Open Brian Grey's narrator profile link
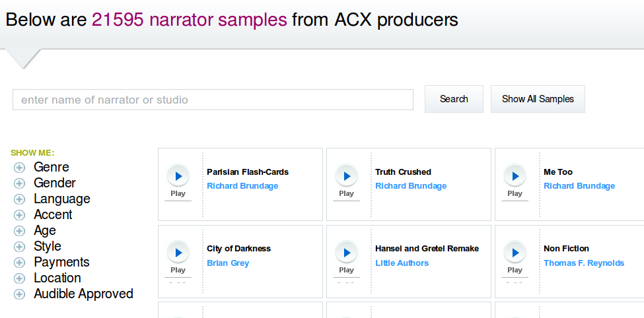644x318 pixels. point(228,263)
